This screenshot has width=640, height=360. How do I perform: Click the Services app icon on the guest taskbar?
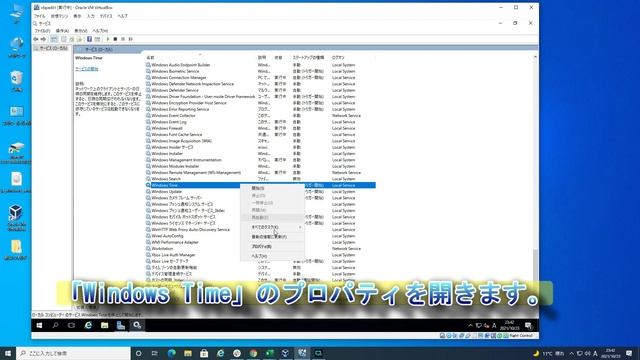[137, 325]
